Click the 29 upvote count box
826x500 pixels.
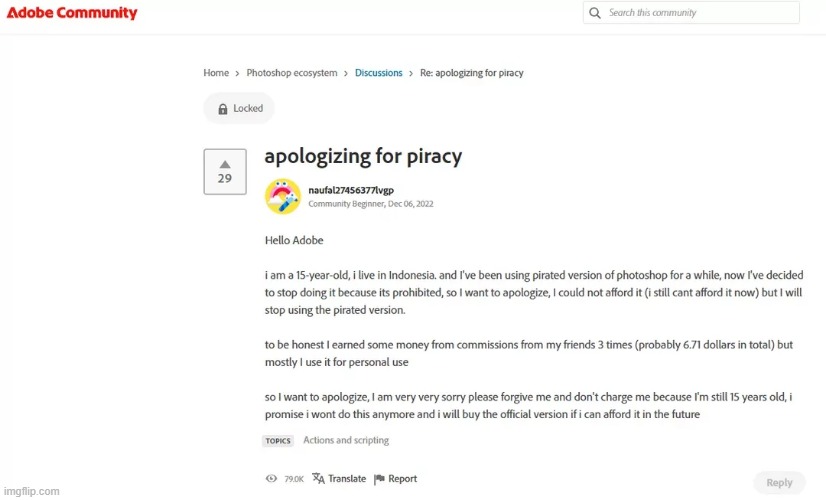coord(225,172)
